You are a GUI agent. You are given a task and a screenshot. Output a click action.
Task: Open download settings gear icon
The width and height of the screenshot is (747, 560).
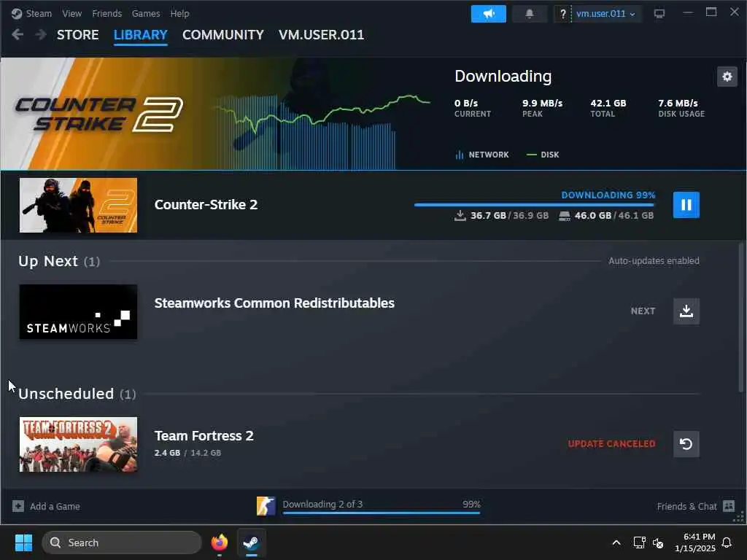[727, 77]
